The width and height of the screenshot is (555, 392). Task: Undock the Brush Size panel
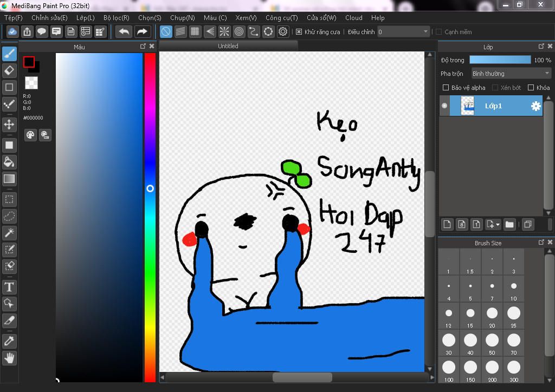point(541,242)
